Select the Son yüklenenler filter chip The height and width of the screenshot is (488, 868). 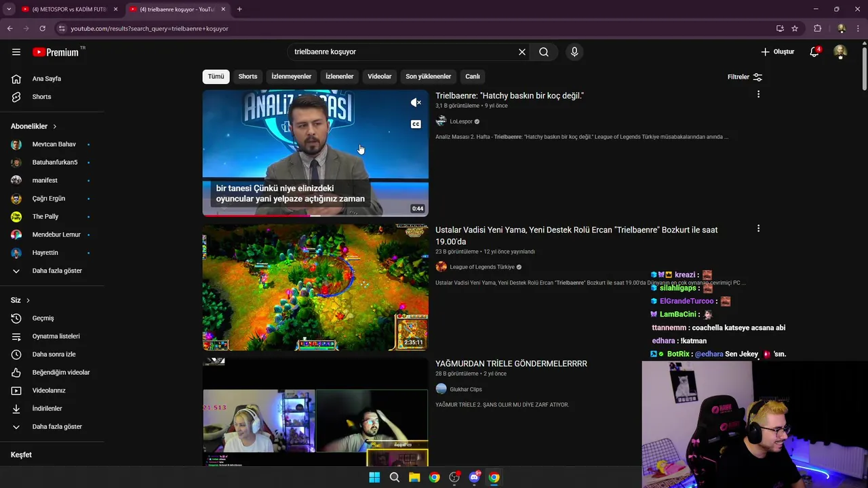click(x=428, y=77)
